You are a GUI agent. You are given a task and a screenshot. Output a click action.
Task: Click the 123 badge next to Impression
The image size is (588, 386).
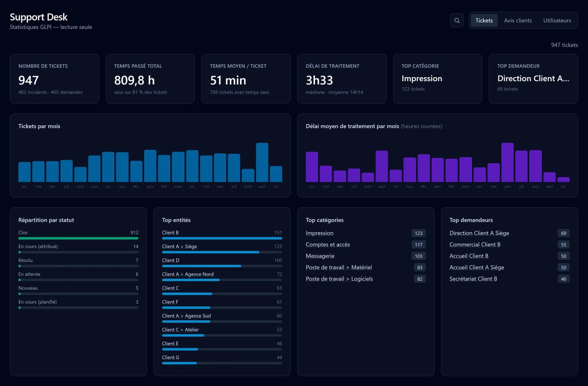[419, 233]
